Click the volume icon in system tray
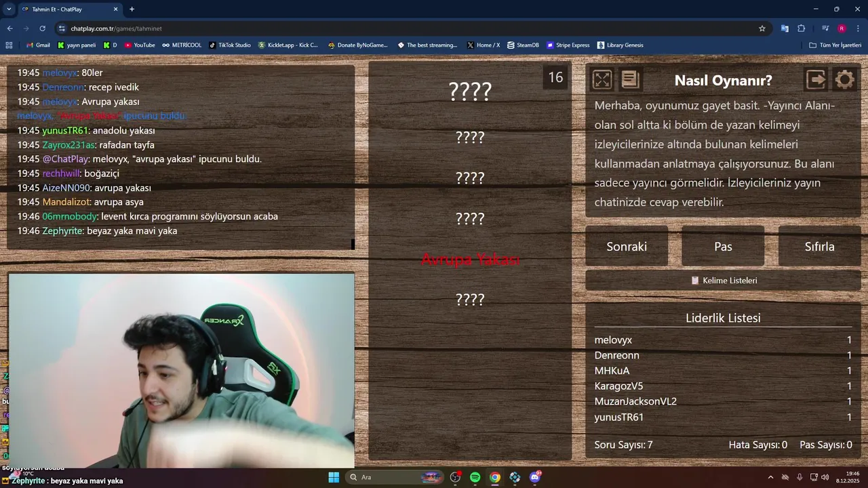 click(x=825, y=477)
